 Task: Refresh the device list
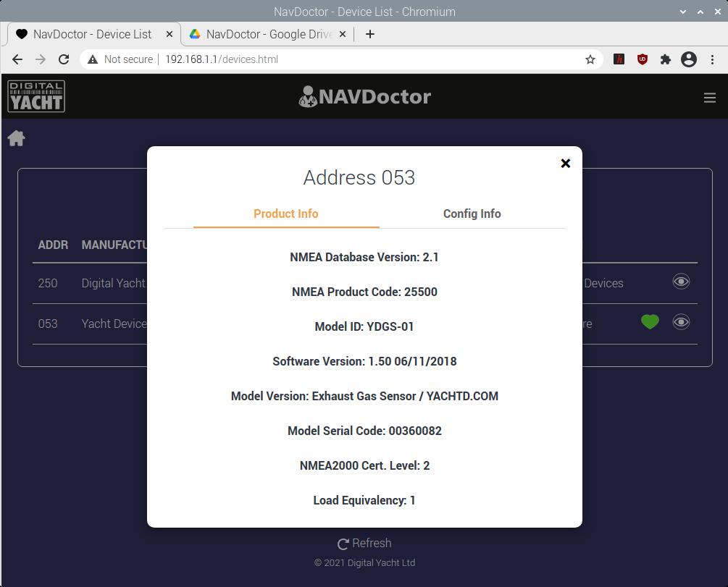364,544
